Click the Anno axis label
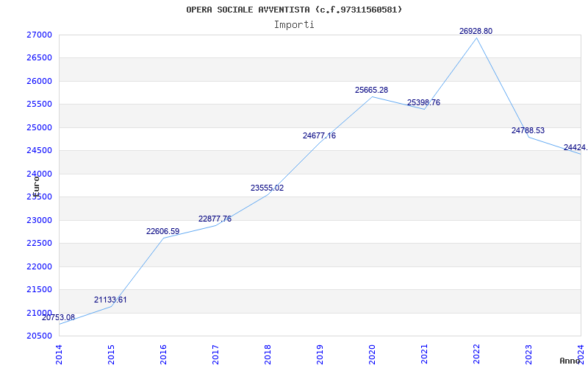Viewport: 588px width, 368px height. 570,361
